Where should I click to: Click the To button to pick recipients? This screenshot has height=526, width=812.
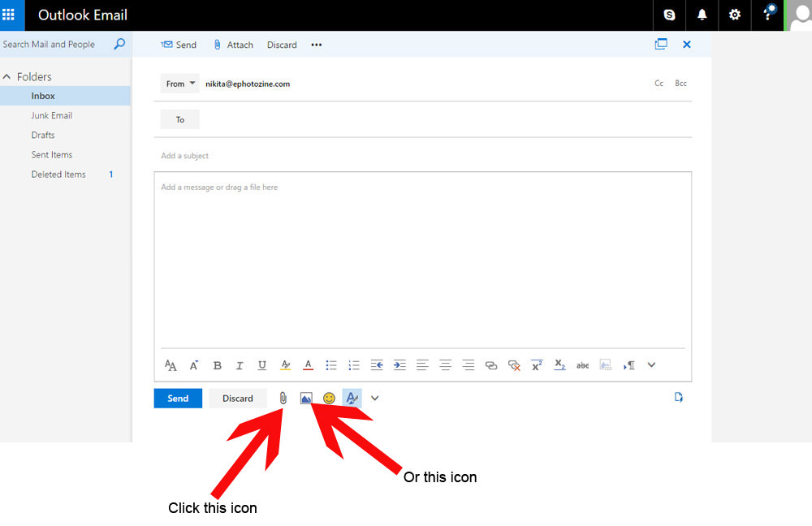179,119
